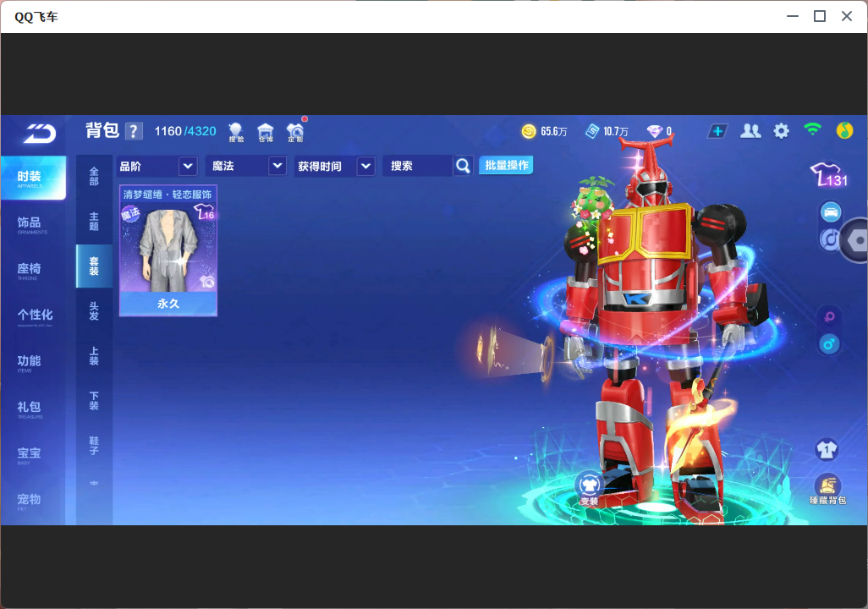The height and width of the screenshot is (609, 868).
Task: Click the gray hexagon floating button
Action: (x=855, y=240)
